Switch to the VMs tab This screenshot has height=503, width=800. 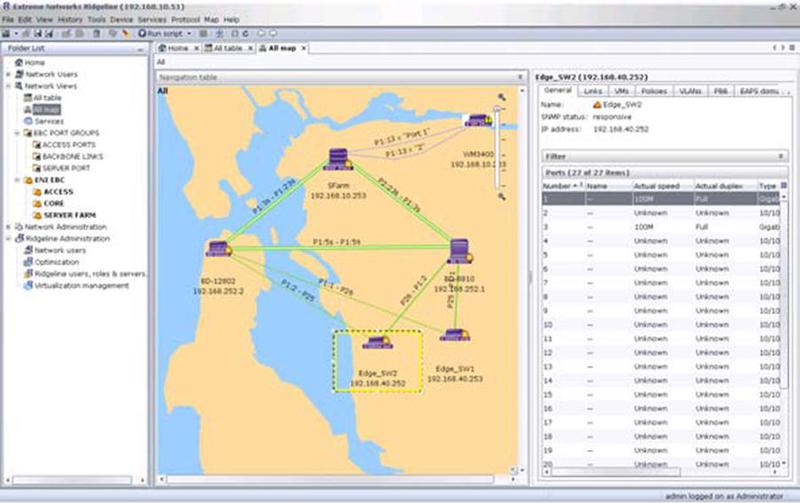point(621,91)
